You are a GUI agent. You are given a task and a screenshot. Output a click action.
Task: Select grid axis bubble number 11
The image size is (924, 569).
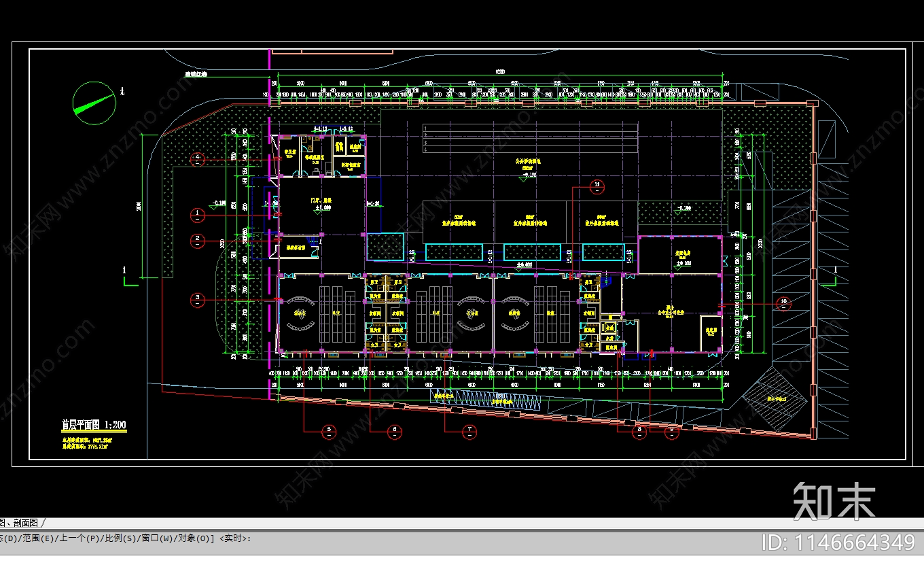point(597,186)
